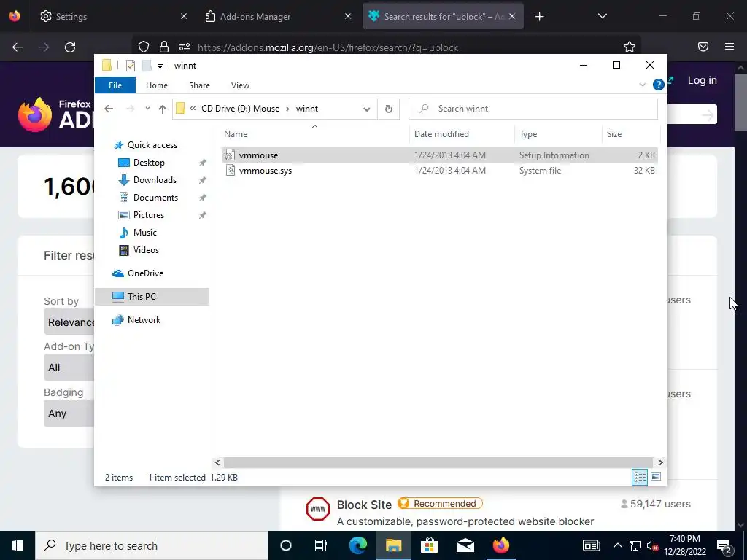
Task: Show hidden system tray icons
Action: point(617,545)
